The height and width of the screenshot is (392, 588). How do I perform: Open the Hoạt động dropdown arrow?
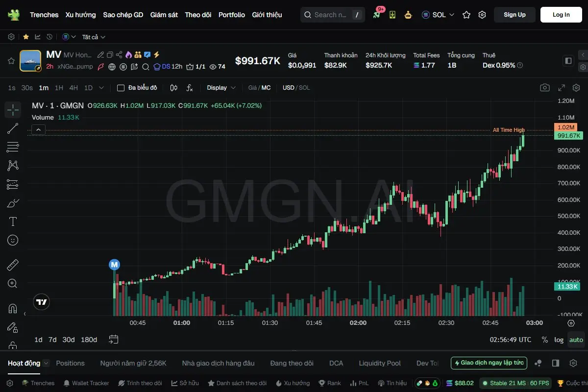46,363
